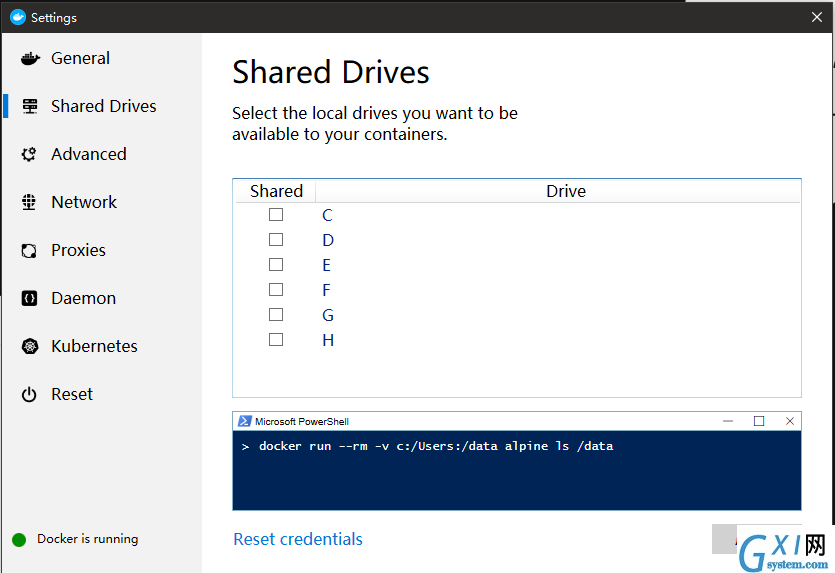This screenshot has width=835, height=573.
Task: Tick the checkbox for drive G
Action: click(276, 315)
